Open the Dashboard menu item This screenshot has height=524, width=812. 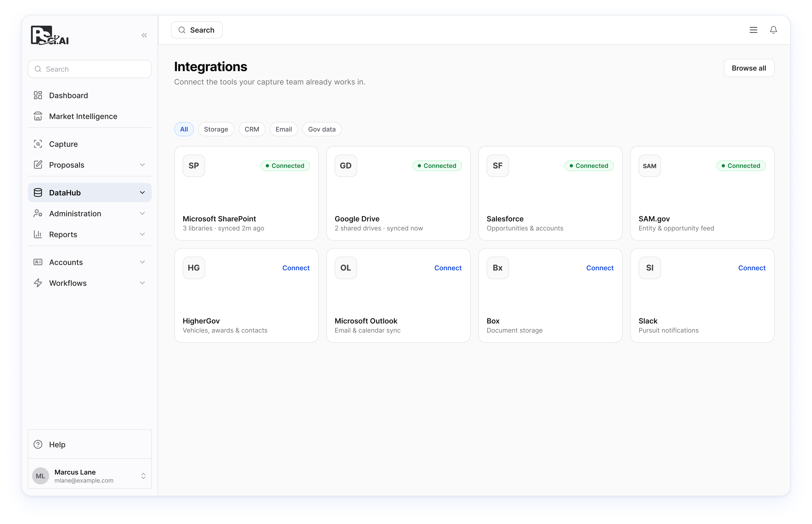point(90,95)
